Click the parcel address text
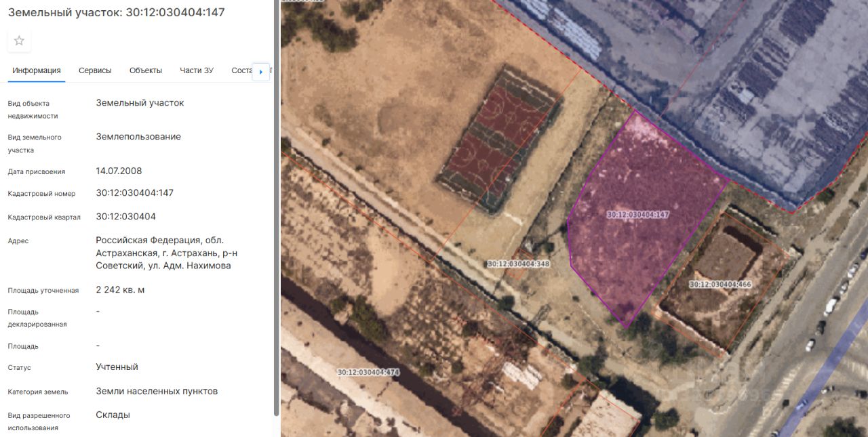Image resolution: width=868 pixels, height=437 pixels. (167, 253)
